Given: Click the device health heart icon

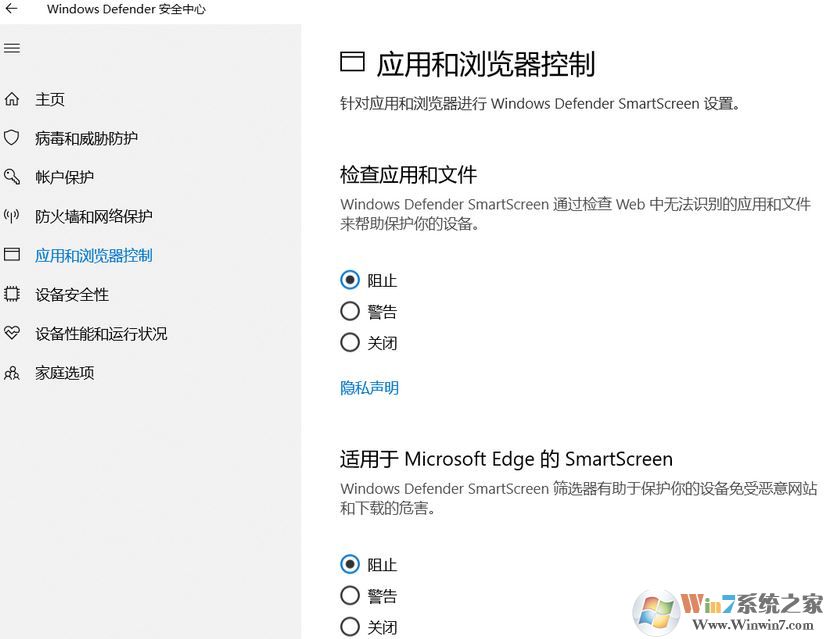Looking at the screenshot, I should click(12, 333).
